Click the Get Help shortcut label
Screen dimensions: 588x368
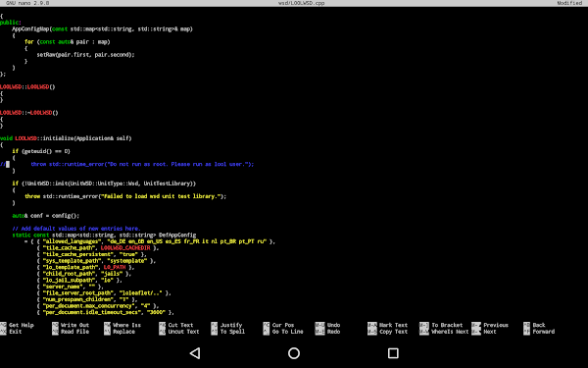pos(22,325)
